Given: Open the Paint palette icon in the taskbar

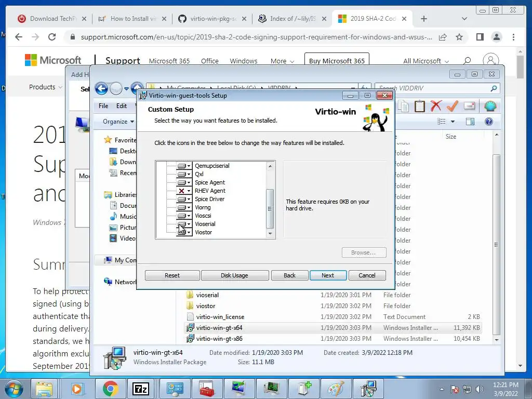Looking at the screenshot, I should pyautogui.click(x=336, y=389).
